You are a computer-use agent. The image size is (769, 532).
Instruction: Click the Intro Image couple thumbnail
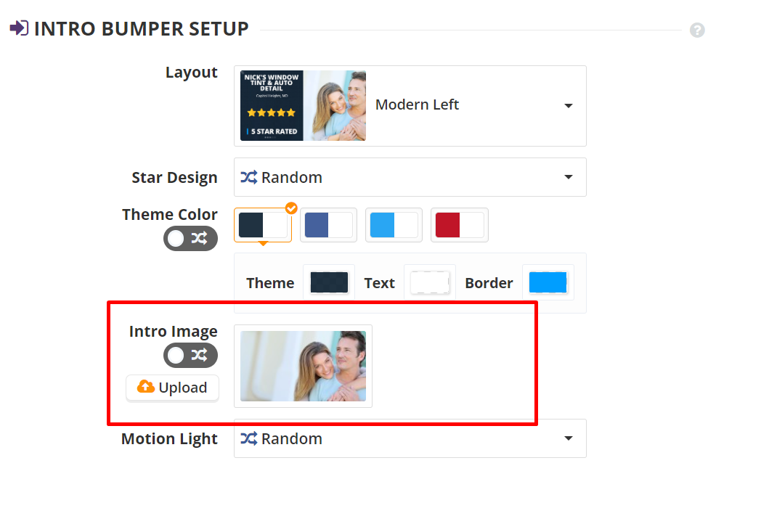303,366
